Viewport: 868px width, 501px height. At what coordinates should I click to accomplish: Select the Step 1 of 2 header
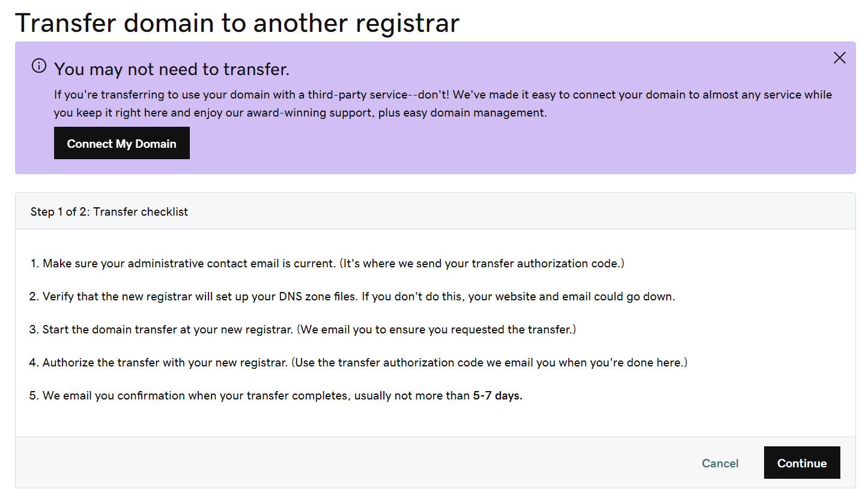point(109,211)
